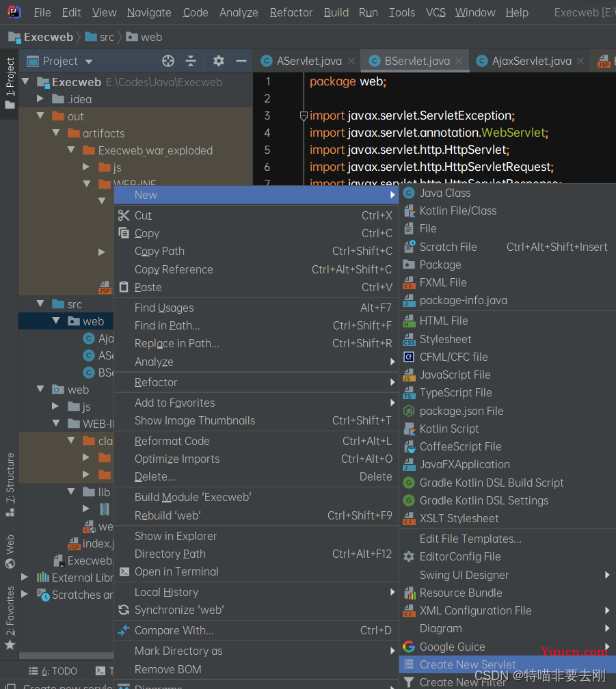Close the AServlet.java tab

click(351, 61)
